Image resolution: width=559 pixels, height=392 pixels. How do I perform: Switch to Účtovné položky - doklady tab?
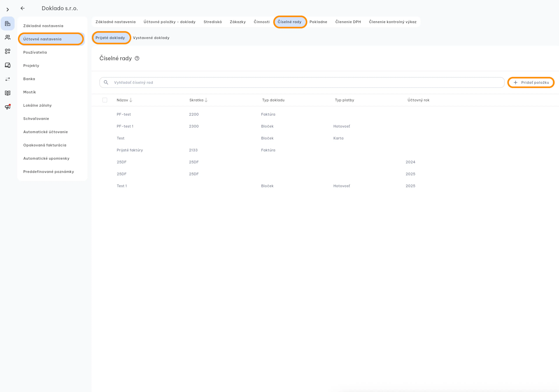[x=169, y=22]
